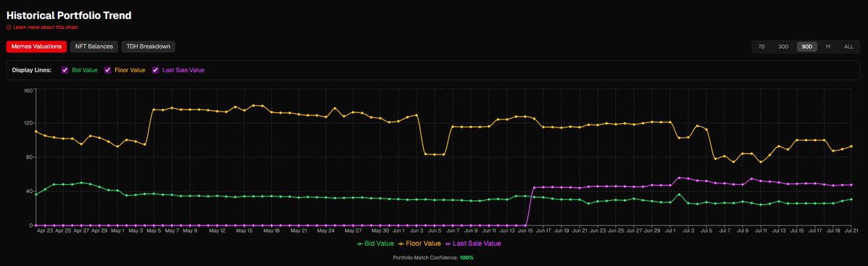Click the Jun 15 x-axis date label
This screenshot has width=868, height=266.
525,230
